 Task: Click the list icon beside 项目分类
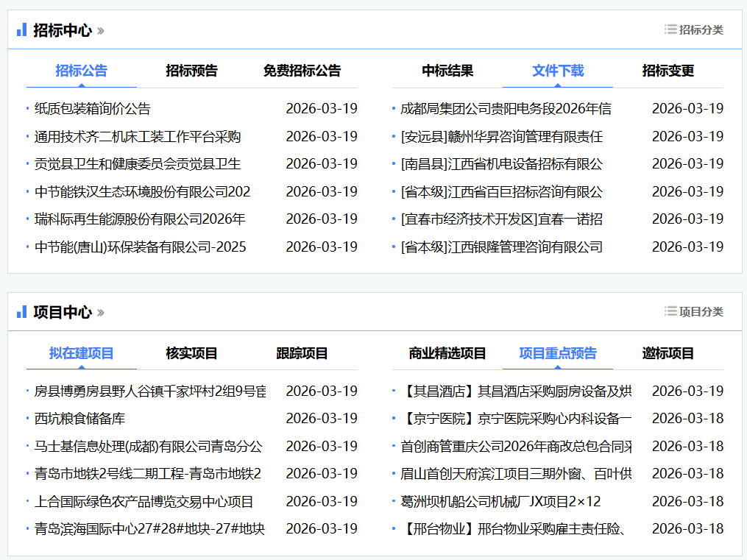(670, 311)
